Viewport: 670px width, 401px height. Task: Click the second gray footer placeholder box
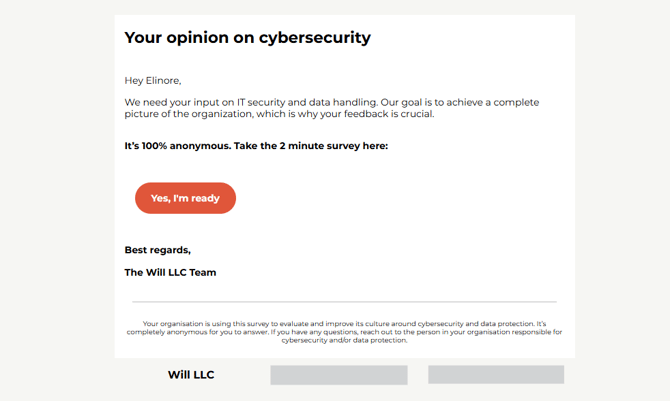[x=496, y=375]
